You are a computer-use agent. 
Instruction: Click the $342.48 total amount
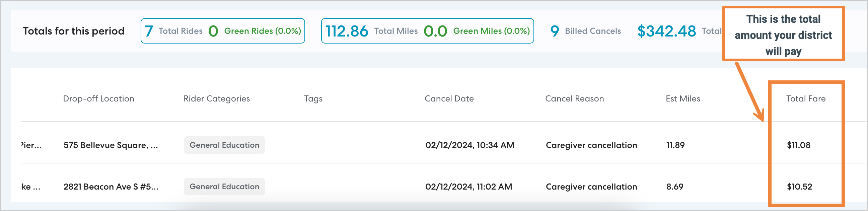click(666, 31)
